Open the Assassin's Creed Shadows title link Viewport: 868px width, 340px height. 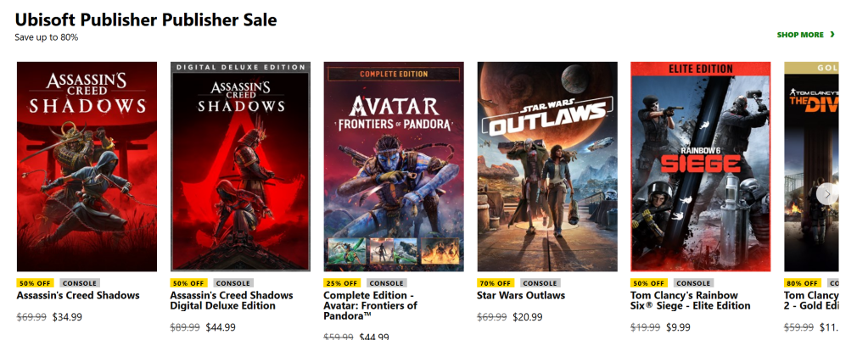pyautogui.click(x=78, y=296)
